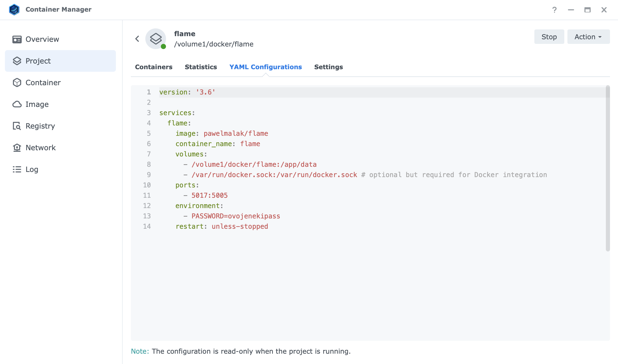Click the 'environment:' line in YAML
Screen dimensions: 618x364
pos(199,206)
